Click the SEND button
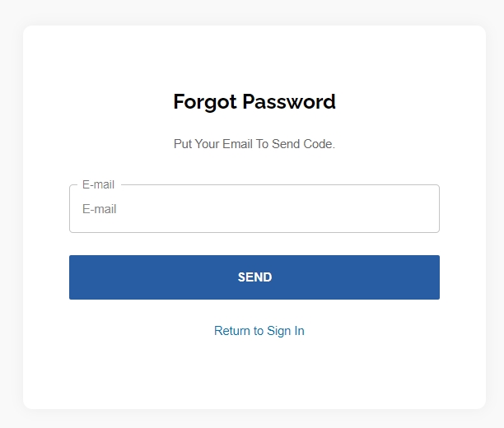Screen dimensions: 504x428 tap(254, 277)
